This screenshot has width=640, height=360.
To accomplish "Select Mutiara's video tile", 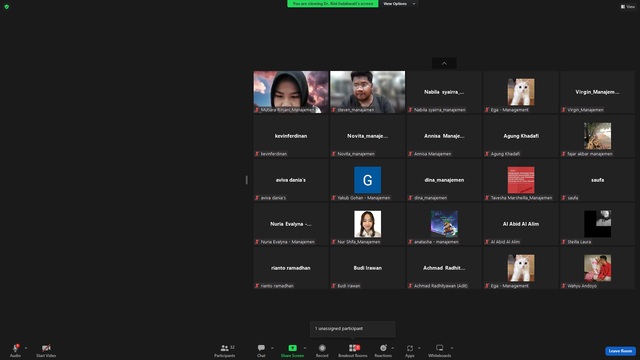I will point(291,92).
